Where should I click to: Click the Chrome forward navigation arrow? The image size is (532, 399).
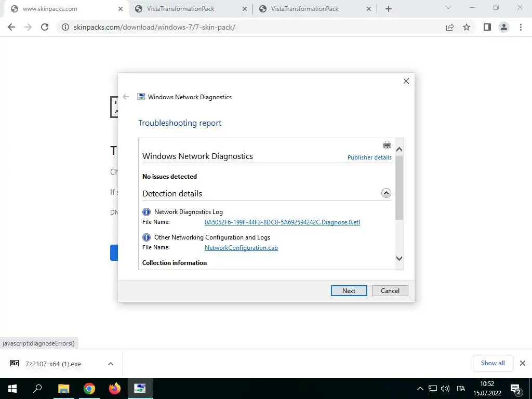pyautogui.click(x=28, y=27)
